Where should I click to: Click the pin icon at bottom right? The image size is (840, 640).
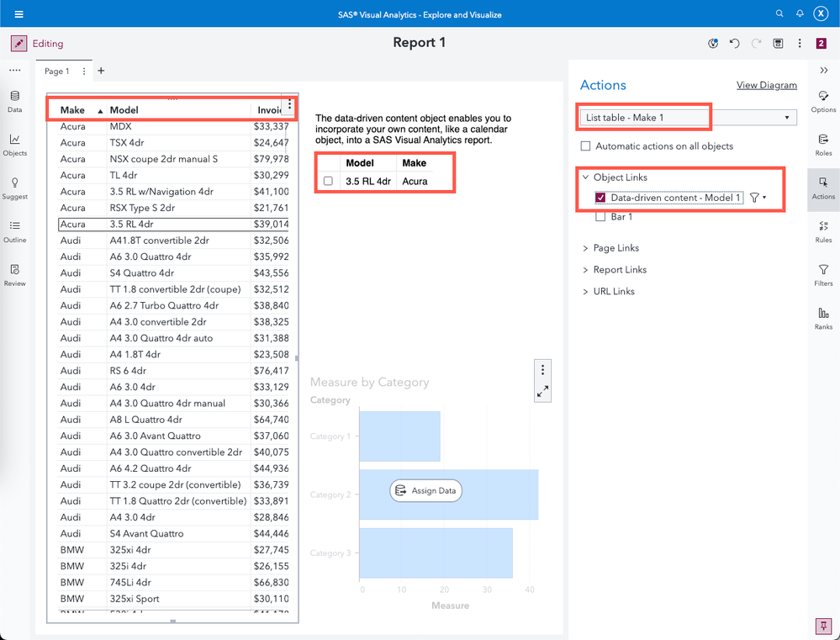(822, 626)
